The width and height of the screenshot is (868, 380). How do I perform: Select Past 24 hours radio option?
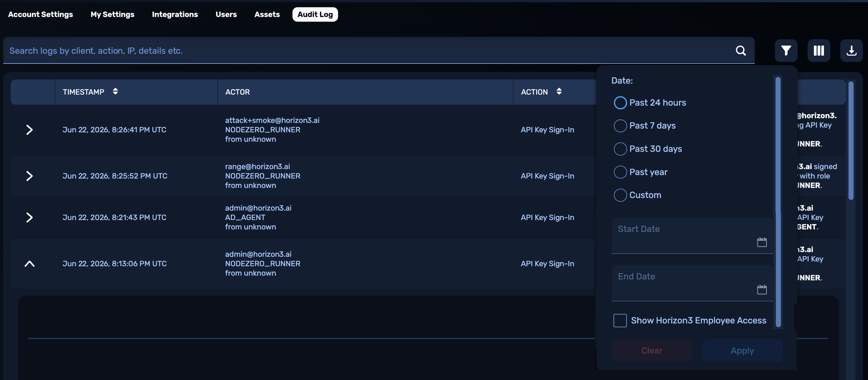pos(620,102)
